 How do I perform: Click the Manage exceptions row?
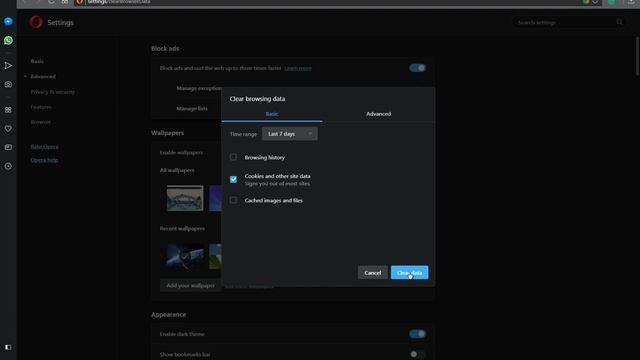click(x=199, y=88)
